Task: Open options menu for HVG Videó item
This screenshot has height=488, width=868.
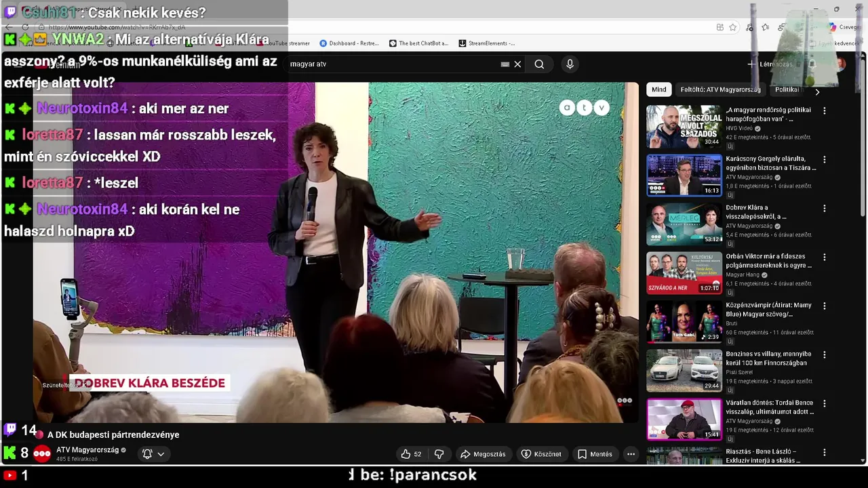Action: [825, 110]
